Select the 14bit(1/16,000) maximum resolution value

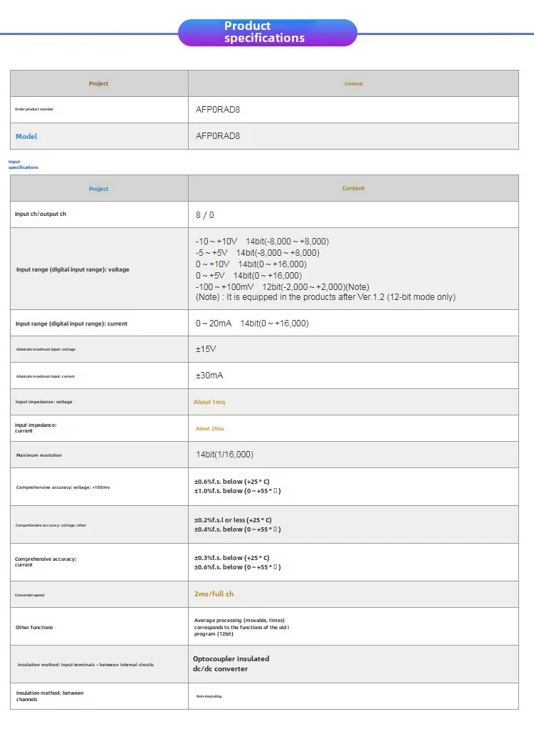224,455
